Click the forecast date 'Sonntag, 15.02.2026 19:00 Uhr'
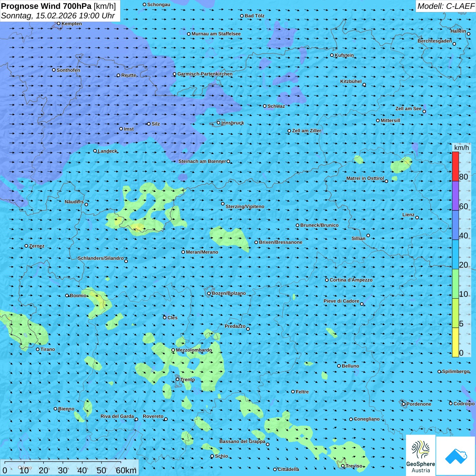The image size is (476, 476). tap(58, 16)
